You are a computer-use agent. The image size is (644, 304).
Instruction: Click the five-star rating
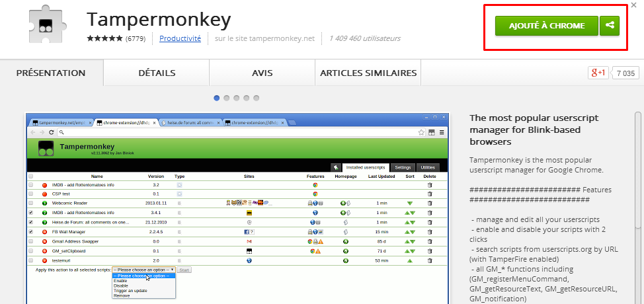104,38
